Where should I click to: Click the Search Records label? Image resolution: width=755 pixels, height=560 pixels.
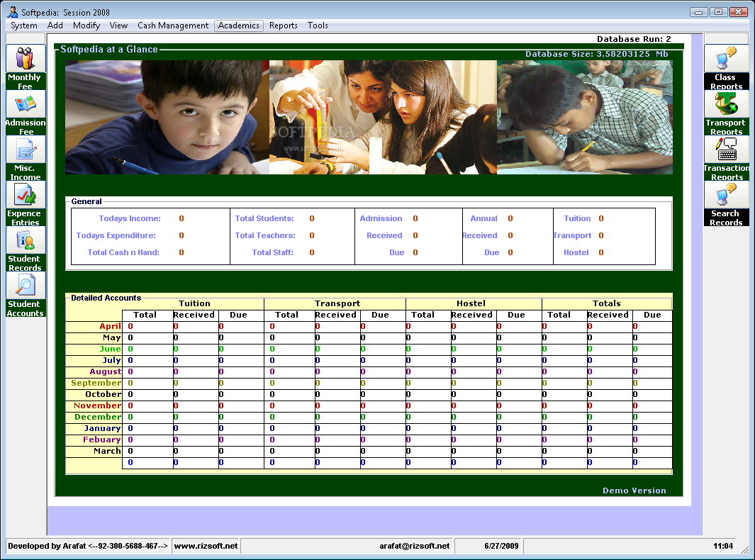(726, 218)
